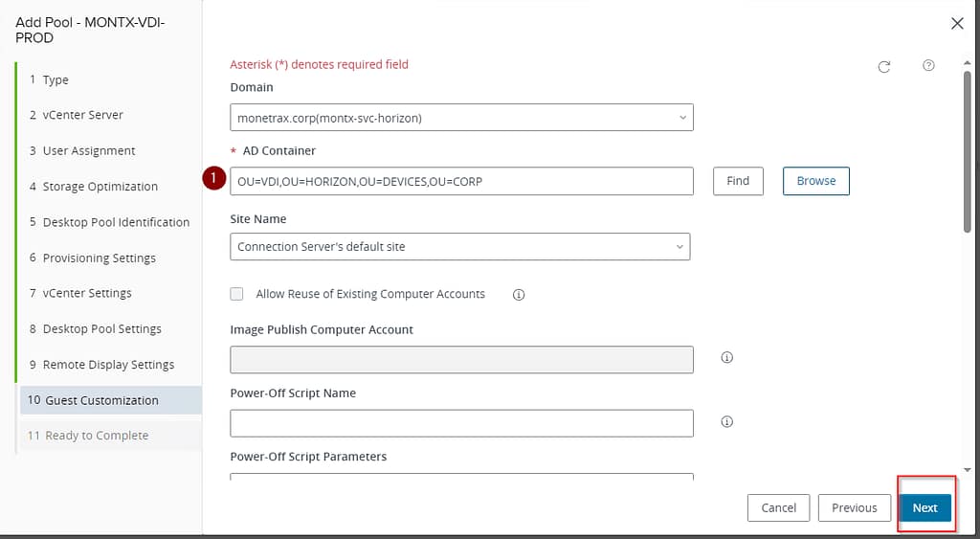Open Desktop Pool Identification step
Image resolution: width=980 pixels, height=539 pixels.
click(116, 222)
